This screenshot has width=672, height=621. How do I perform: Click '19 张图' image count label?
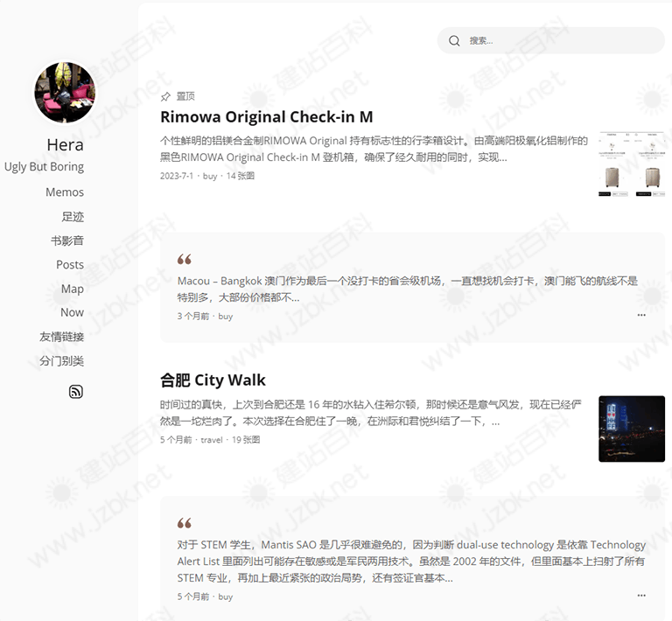click(246, 440)
